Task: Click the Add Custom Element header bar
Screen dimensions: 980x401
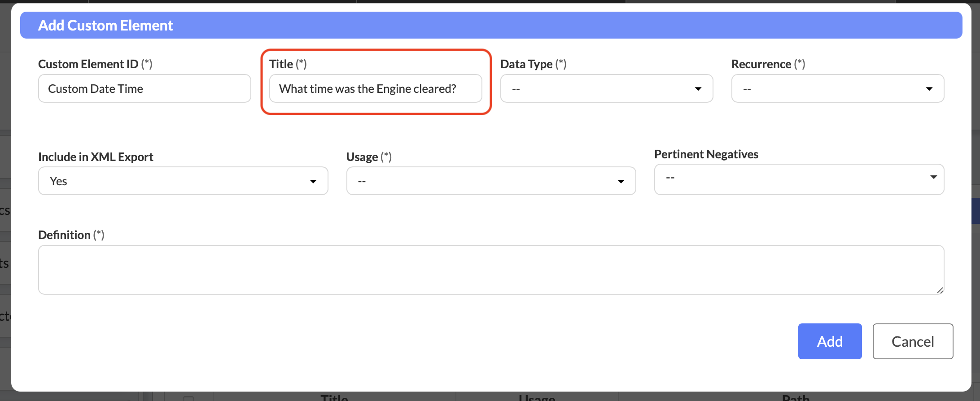Action: coord(490,26)
